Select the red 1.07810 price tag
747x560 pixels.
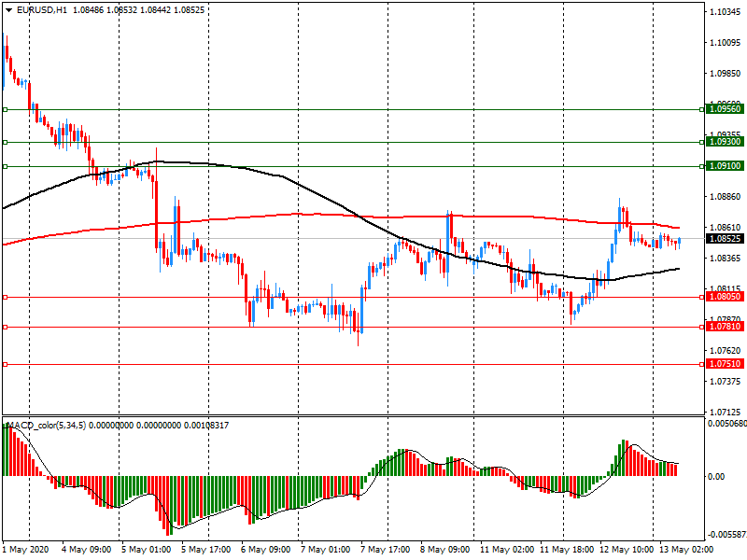(725, 327)
